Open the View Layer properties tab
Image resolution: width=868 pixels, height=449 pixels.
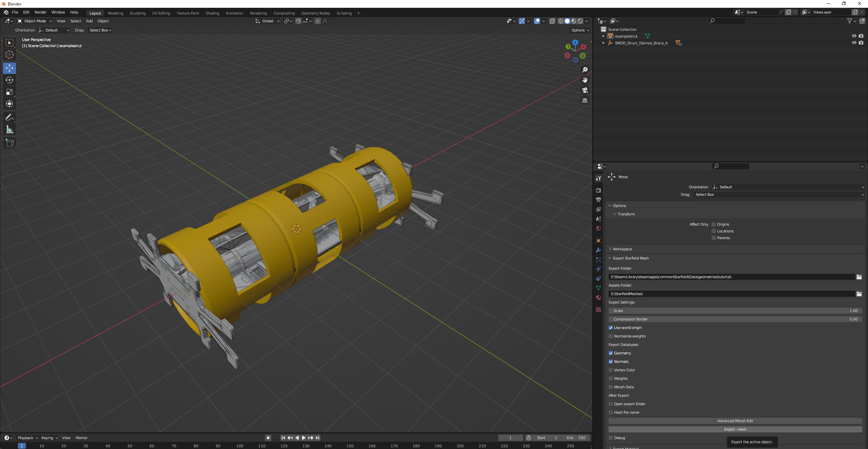click(598, 209)
